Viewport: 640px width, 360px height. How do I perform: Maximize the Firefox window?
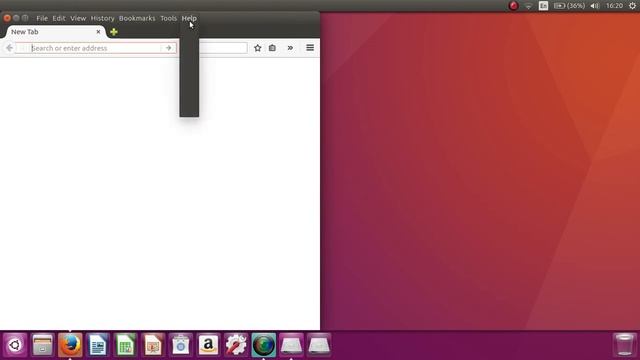tap(25, 18)
